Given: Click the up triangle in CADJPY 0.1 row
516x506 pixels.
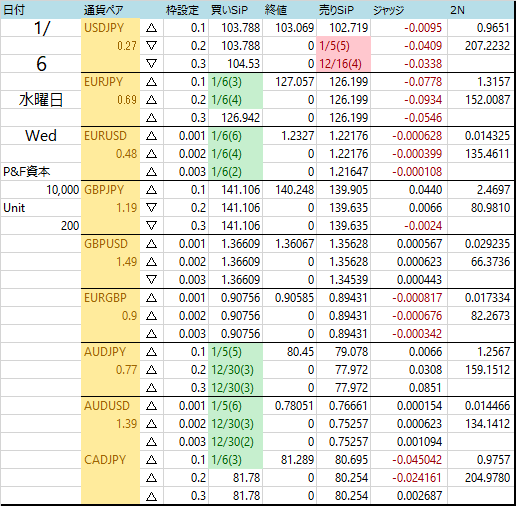Looking at the screenshot, I should (x=151, y=460).
